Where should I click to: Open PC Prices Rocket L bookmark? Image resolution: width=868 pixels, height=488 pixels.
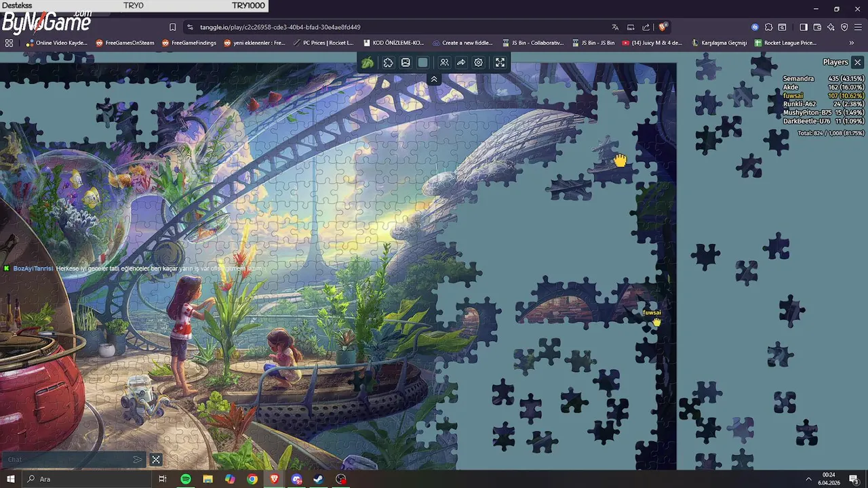click(x=323, y=43)
